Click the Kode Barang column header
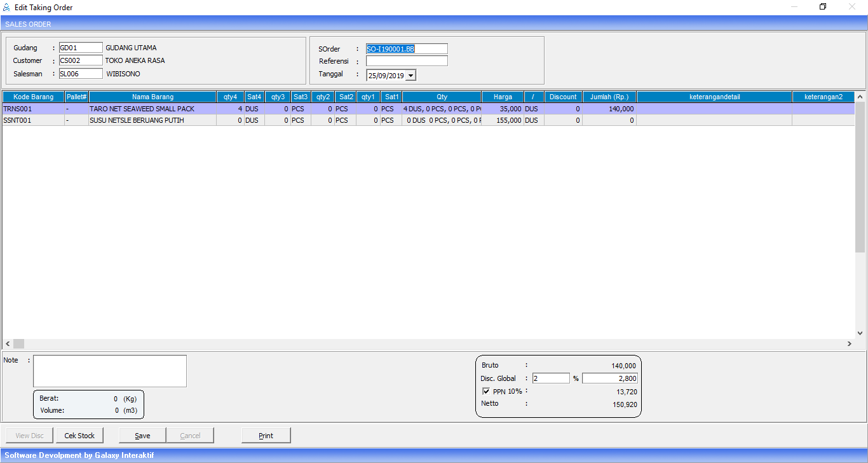The width and height of the screenshot is (868, 463). point(33,97)
